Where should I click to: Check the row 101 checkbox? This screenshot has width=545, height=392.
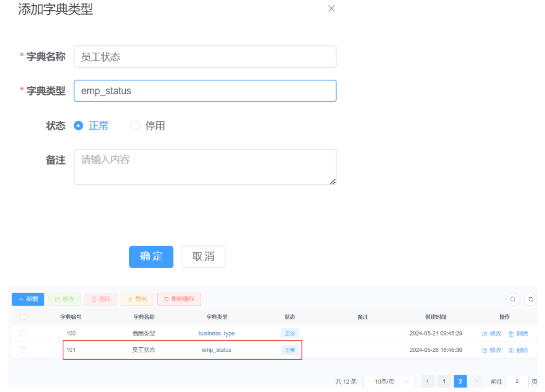(23, 350)
